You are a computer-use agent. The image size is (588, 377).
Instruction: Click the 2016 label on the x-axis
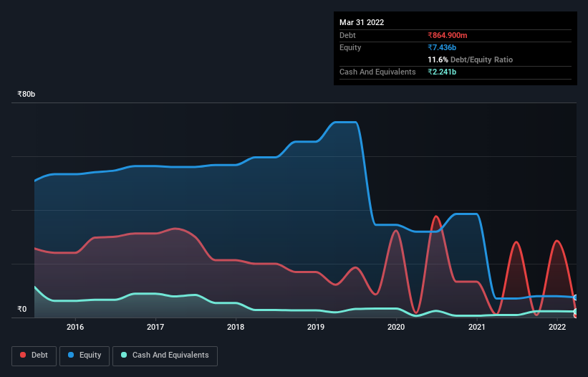point(75,327)
